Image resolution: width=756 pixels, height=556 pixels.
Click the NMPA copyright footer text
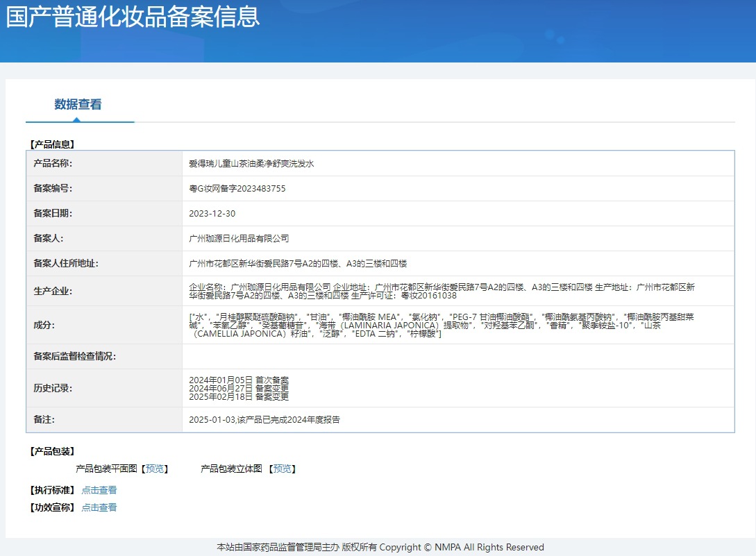[380, 547]
